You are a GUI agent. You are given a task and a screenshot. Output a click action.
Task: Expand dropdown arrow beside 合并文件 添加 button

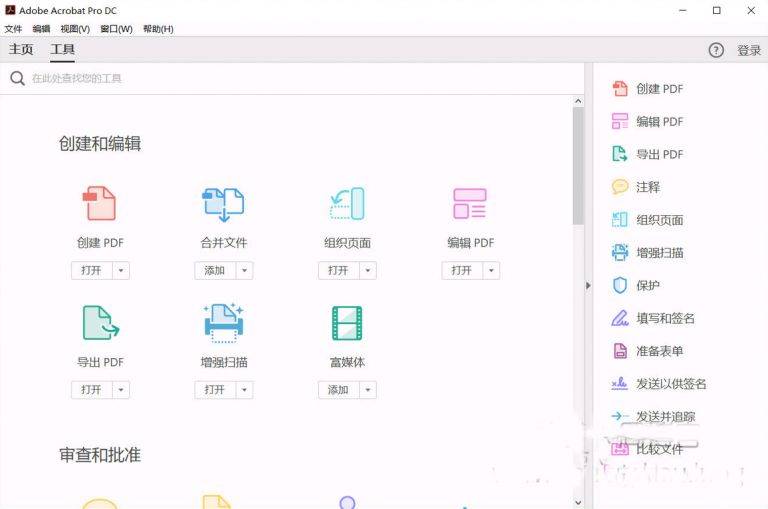244,270
